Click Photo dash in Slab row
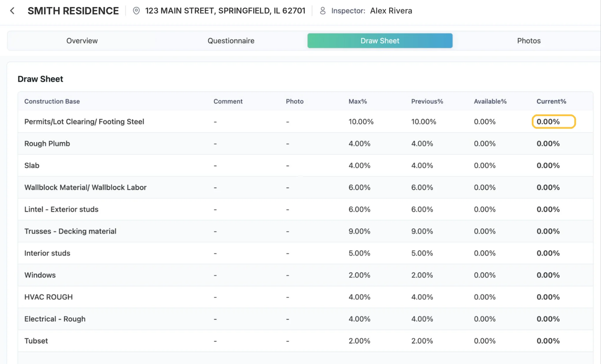Image resolution: width=601 pixels, height=364 pixels. tap(288, 166)
